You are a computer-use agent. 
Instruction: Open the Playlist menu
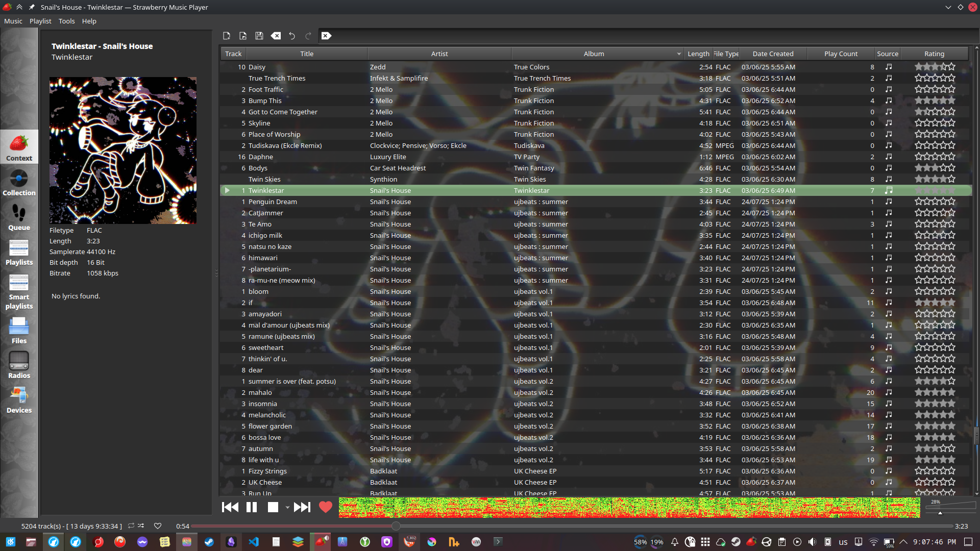[40, 21]
